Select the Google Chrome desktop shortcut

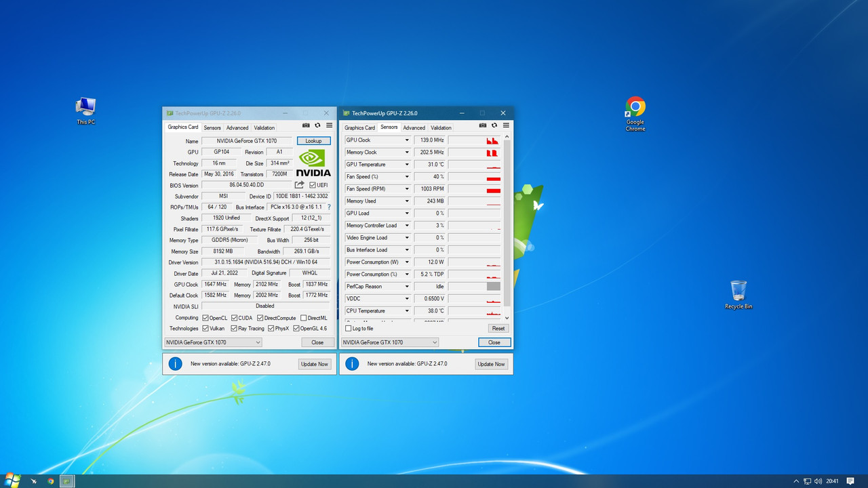pyautogui.click(x=635, y=114)
